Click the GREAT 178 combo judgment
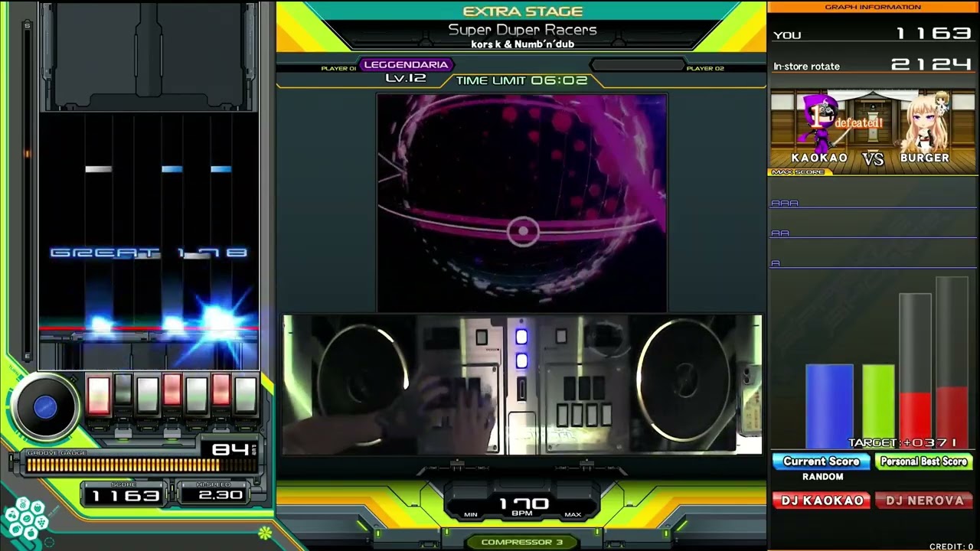This screenshot has width=980, height=551. (x=149, y=253)
